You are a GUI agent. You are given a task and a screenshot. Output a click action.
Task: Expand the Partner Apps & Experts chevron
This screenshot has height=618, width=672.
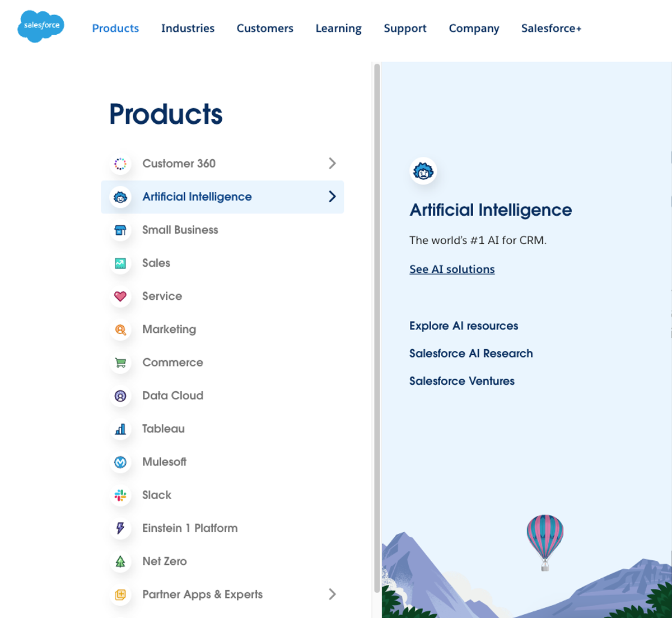[332, 594]
